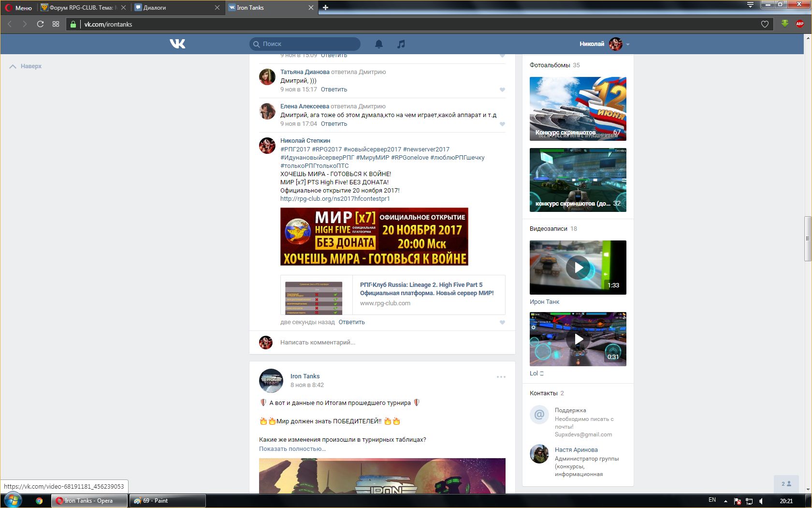Play the Ирон Танк video
812x508 pixels.
pyautogui.click(x=578, y=268)
